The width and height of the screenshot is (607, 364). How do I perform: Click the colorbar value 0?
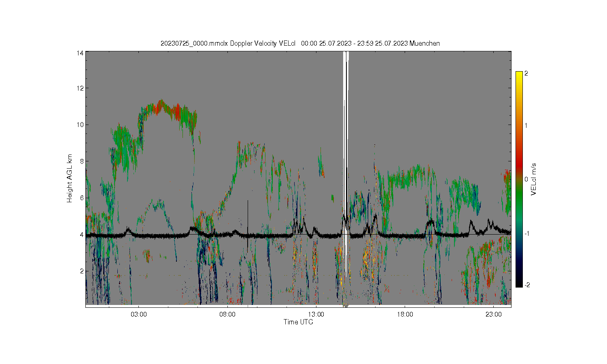pyautogui.click(x=526, y=179)
